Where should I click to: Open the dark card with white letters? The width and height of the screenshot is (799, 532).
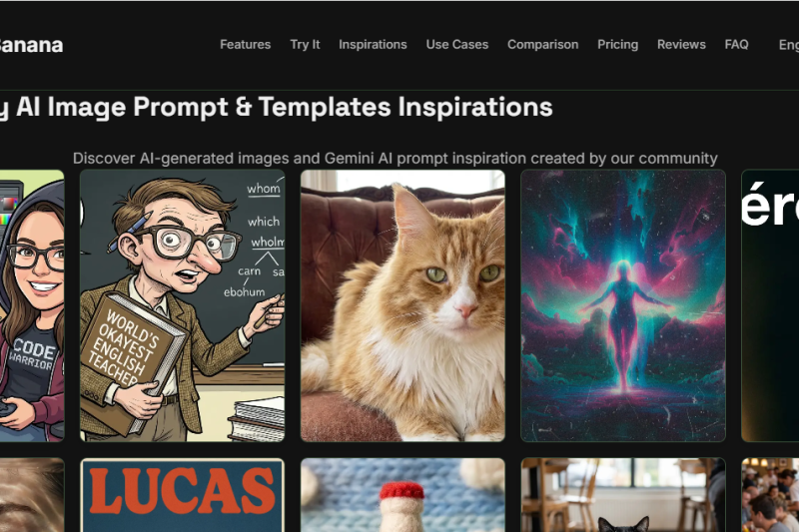pos(770,305)
